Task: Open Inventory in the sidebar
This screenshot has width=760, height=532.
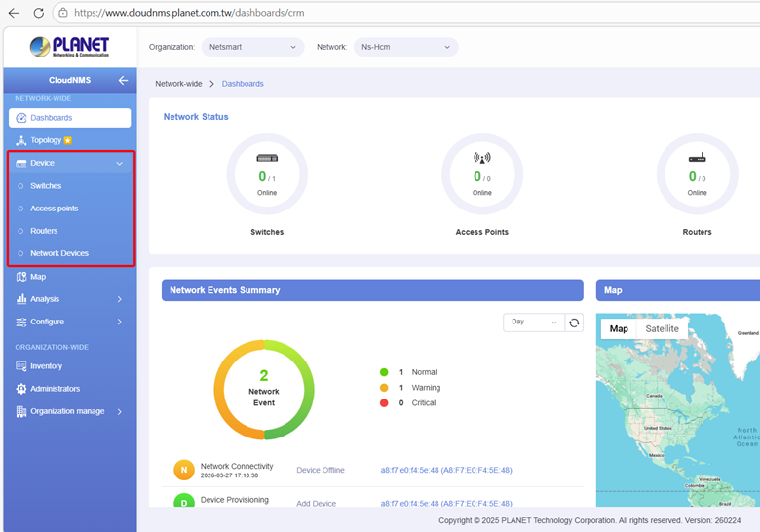Action: point(46,366)
